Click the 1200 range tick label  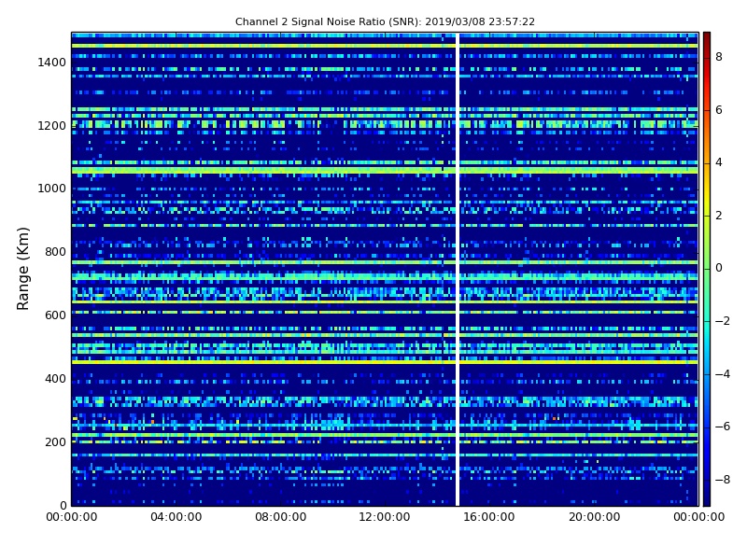[x=51, y=126]
